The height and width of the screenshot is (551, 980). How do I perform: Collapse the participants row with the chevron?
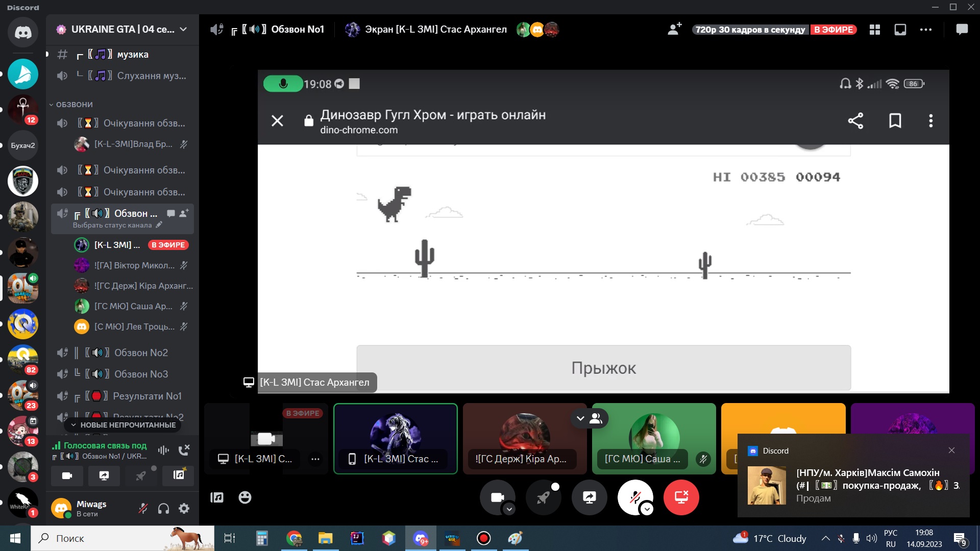pos(580,418)
